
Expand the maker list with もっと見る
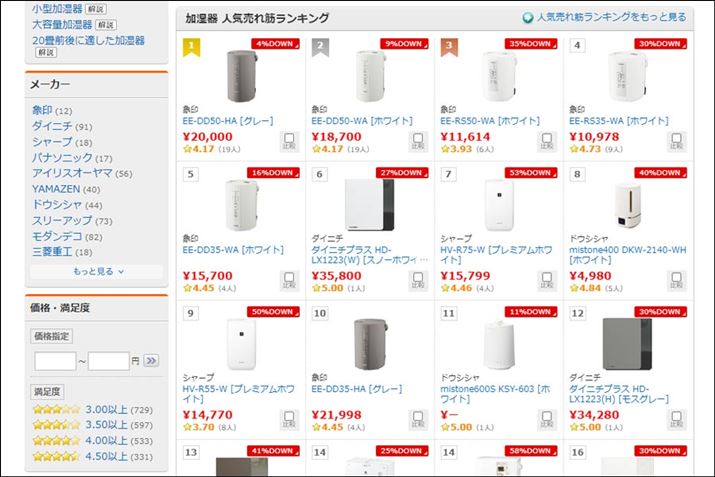[97, 271]
